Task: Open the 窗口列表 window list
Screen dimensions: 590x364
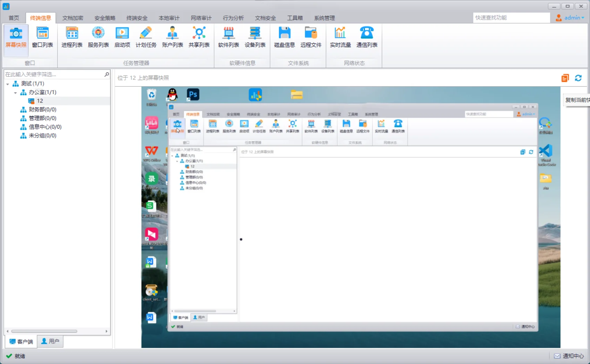Action: (42, 37)
